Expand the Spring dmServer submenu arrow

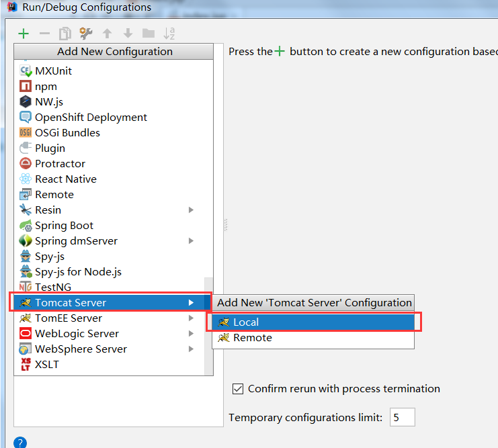pos(191,240)
